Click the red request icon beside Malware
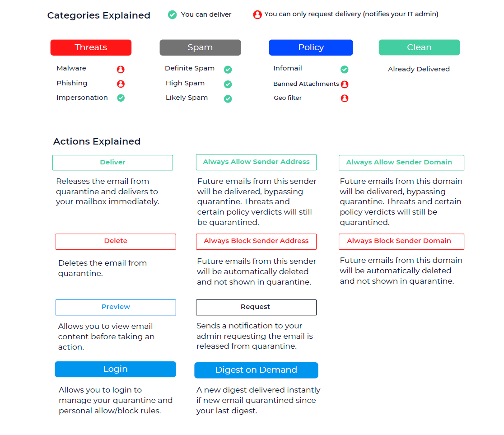 [x=121, y=69]
